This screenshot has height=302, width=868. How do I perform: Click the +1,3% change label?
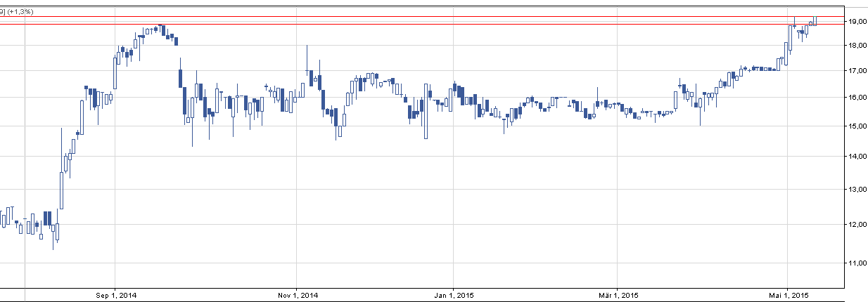tap(20, 12)
